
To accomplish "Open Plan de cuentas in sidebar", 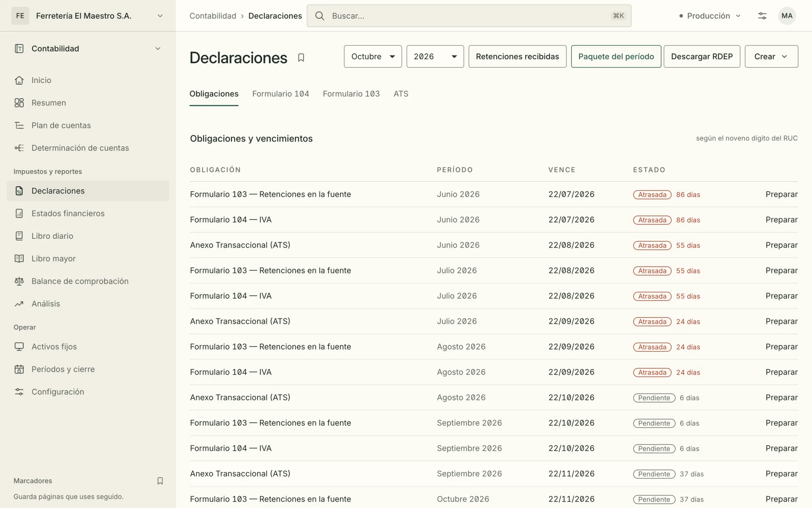I will click(88, 125).
